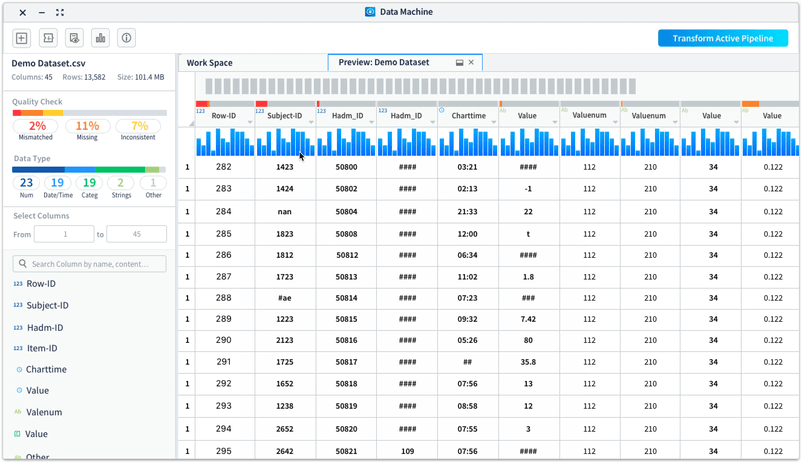Screen dimensions: 802x463
Task: Open the code script toolbar icon
Action: pyautogui.click(x=47, y=38)
